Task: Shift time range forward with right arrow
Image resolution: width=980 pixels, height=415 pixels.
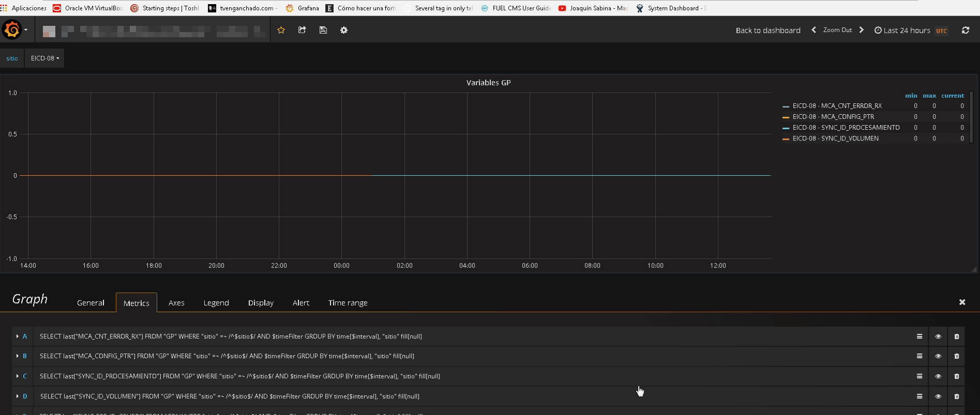Action: click(862, 30)
